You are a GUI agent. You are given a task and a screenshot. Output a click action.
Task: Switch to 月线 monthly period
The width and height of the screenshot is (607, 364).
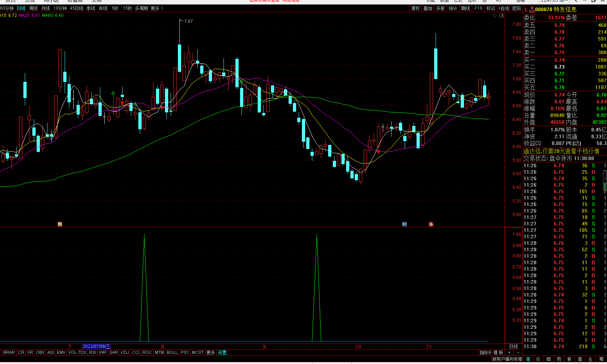point(46,8)
